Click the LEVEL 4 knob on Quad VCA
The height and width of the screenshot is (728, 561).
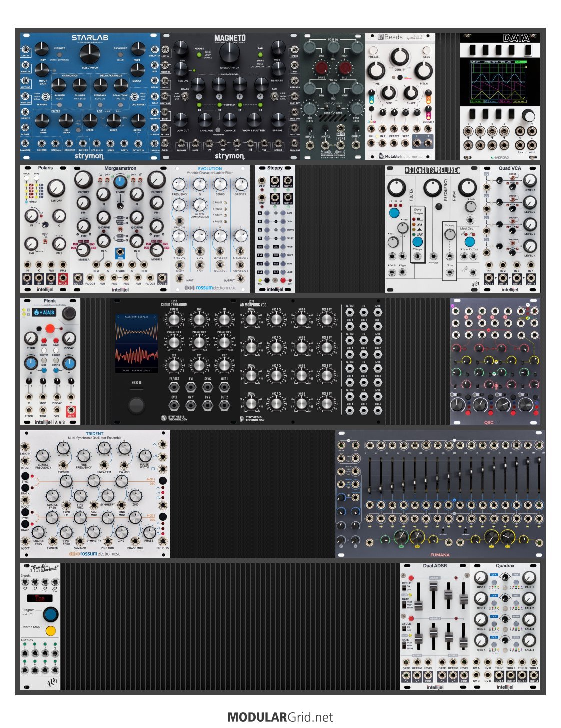point(530,247)
